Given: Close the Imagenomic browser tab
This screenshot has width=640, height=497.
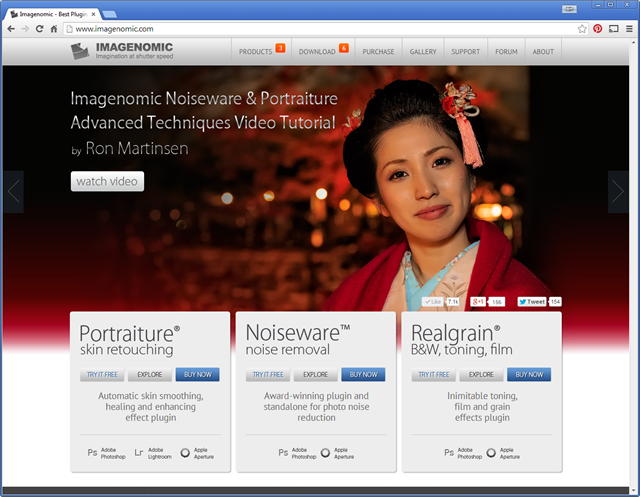Looking at the screenshot, I should click(93, 14).
